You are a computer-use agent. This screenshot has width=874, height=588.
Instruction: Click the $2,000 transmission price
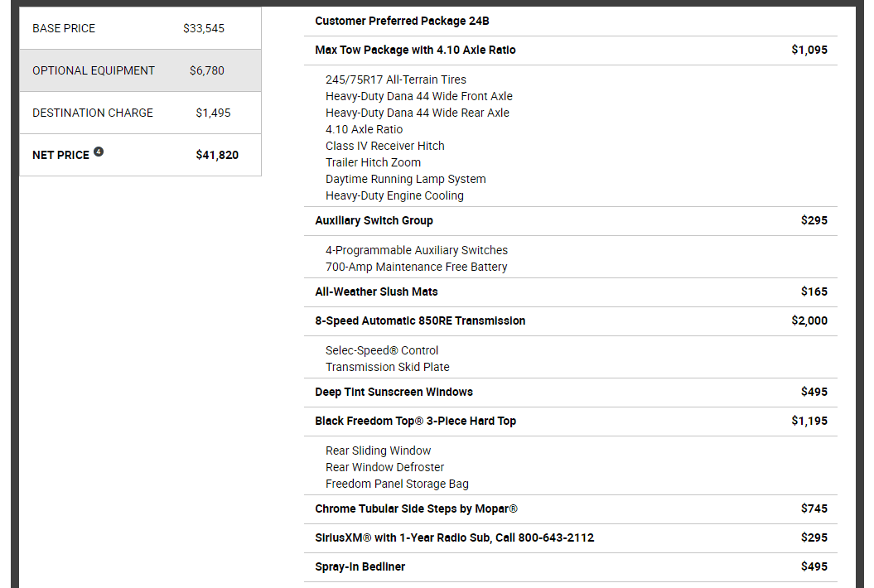(x=809, y=321)
